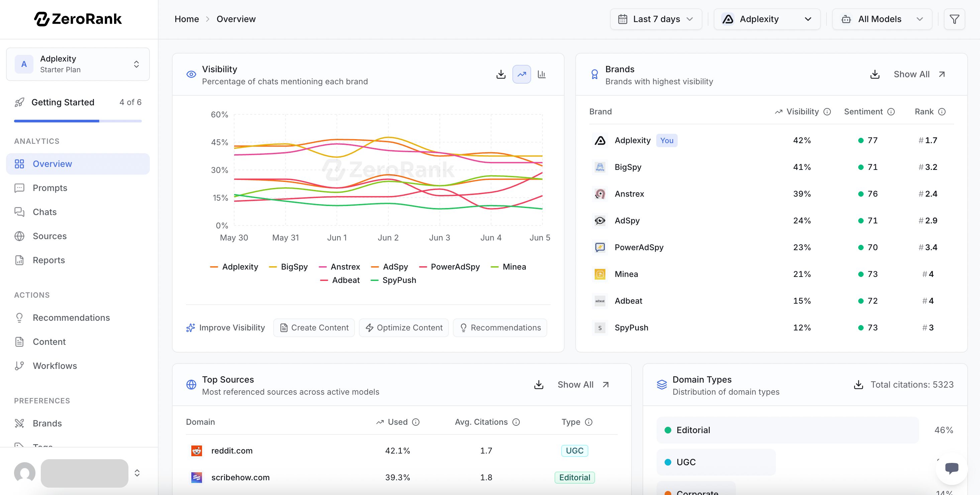Switch Visibility to line chart view

(x=521, y=74)
